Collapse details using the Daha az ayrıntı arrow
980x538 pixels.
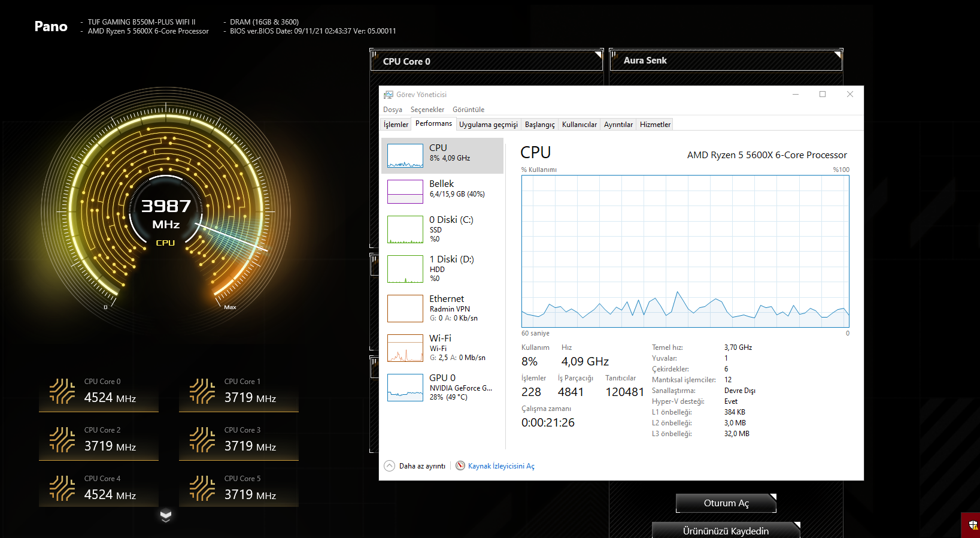coord(390,466)
